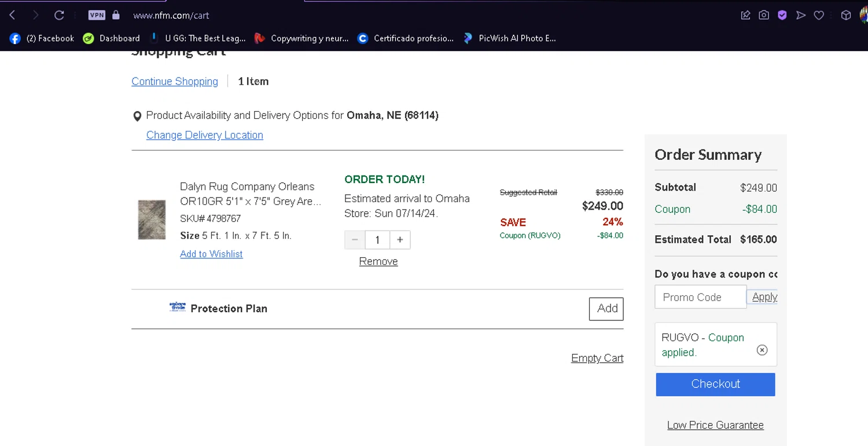Click the quantity field showing 1
Image resolution: width=868 pixels, height=446 pixels.
click(377, 240)
